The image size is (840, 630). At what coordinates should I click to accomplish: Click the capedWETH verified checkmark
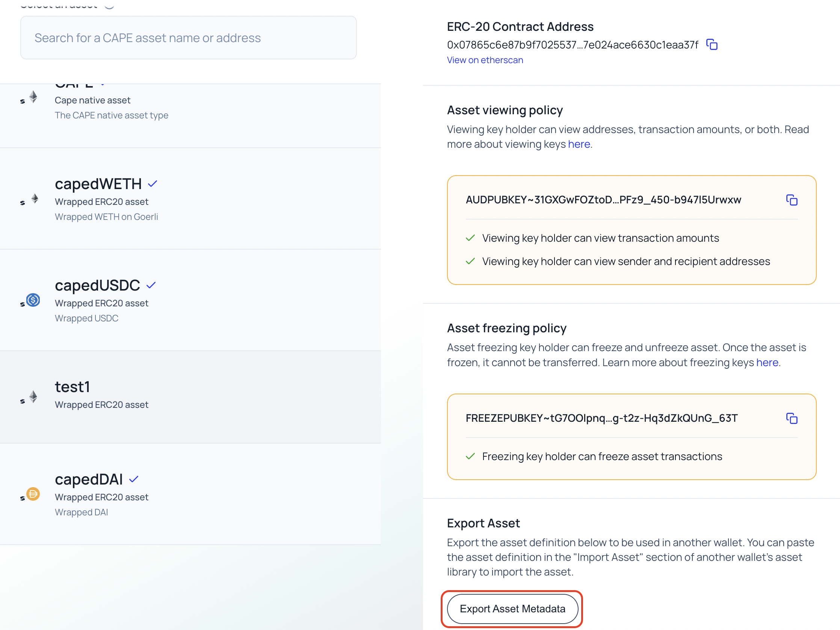click(153, 184)
